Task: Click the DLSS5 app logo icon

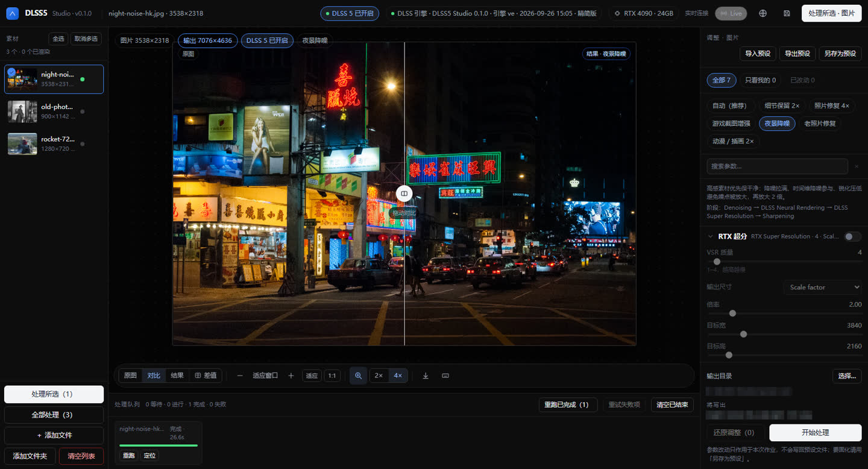Action: coord(12,13)
